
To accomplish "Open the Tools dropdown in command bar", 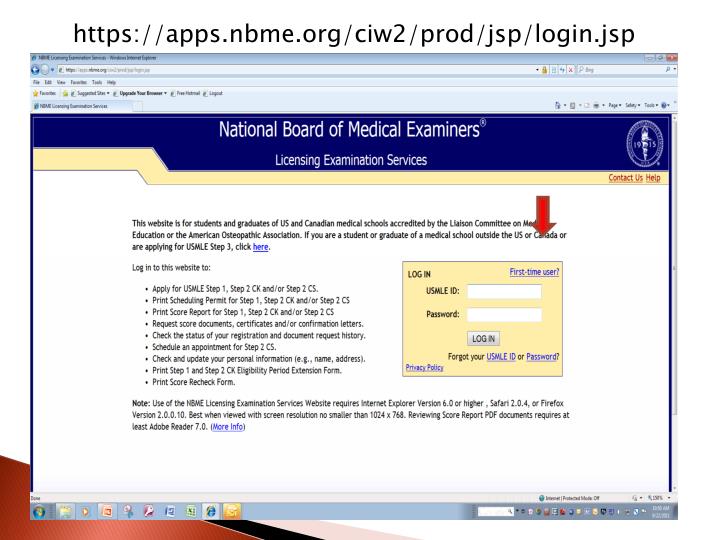I will point(651,106).
